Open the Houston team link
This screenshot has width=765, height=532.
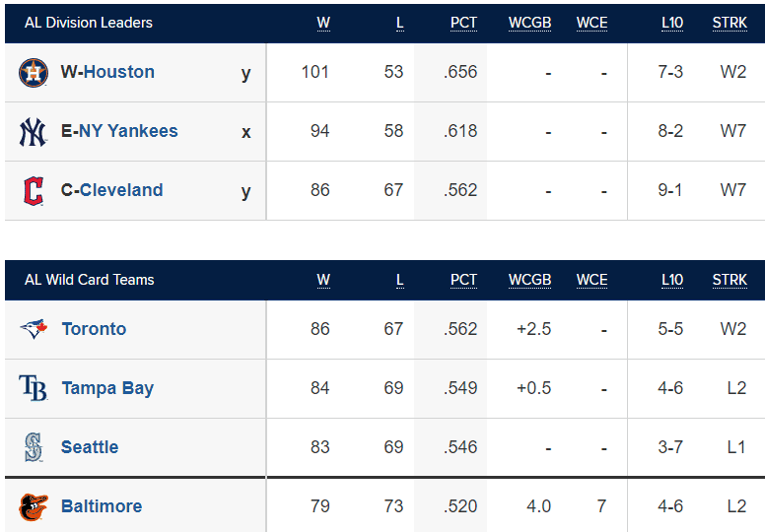click(119, 72)
